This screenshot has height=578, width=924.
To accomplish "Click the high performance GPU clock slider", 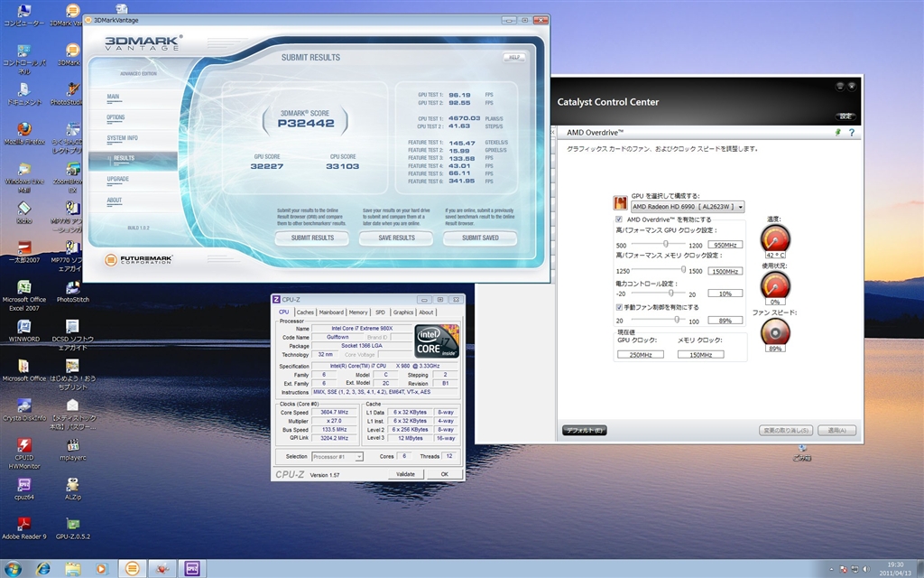I will [x=666, y=244].
